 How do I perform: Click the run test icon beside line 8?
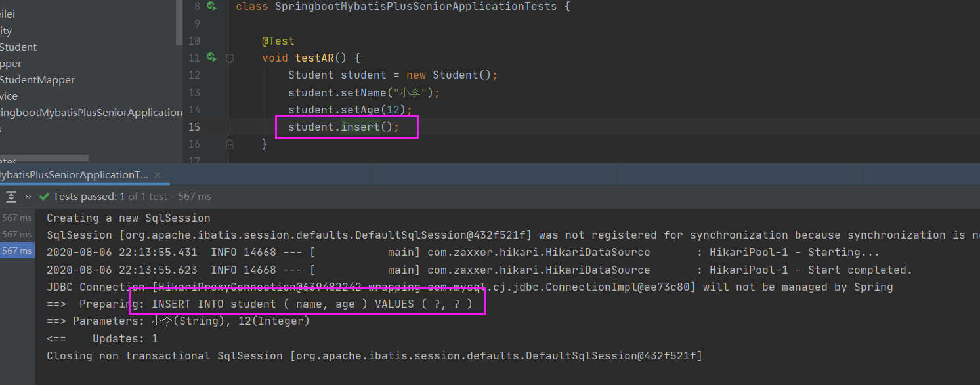(211, 6)
